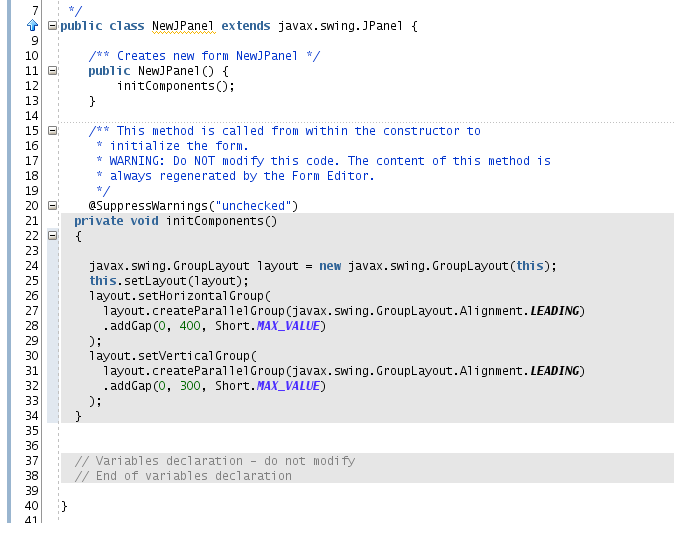Click the GroupLayout layout declaration at line 24
The image size is (688, 538).
(x=323, y=266)
